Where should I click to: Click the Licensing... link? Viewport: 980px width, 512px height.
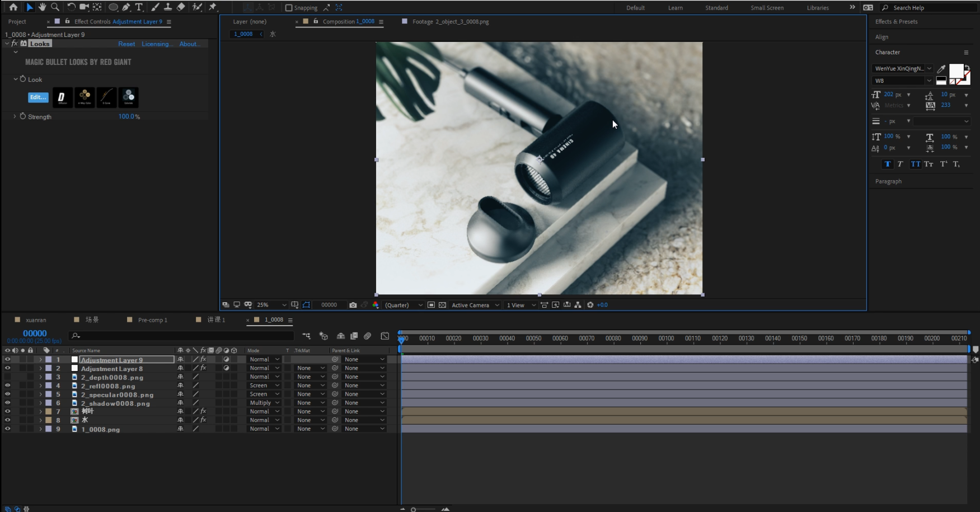tap(157, 44)
